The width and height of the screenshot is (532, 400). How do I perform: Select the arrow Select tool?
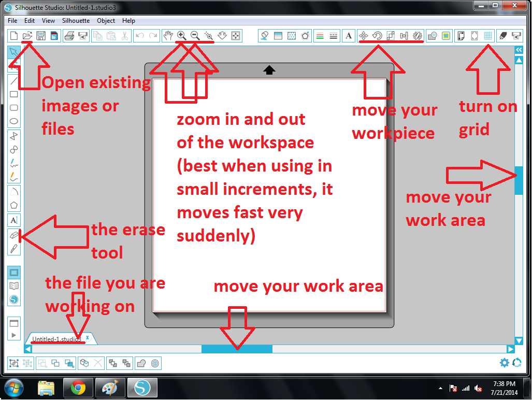pos(13,52)
